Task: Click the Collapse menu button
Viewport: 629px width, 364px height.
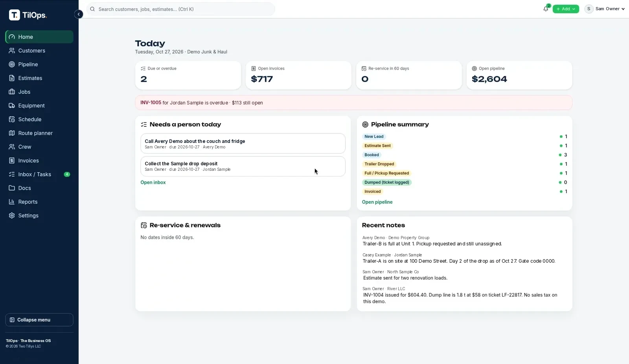Action: click(39, 320)
